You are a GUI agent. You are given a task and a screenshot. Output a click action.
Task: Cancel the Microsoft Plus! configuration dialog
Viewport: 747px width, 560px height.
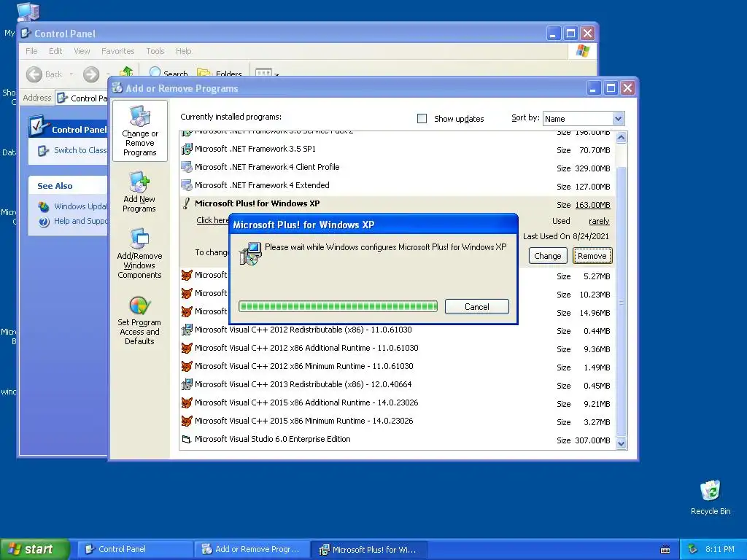477,307
